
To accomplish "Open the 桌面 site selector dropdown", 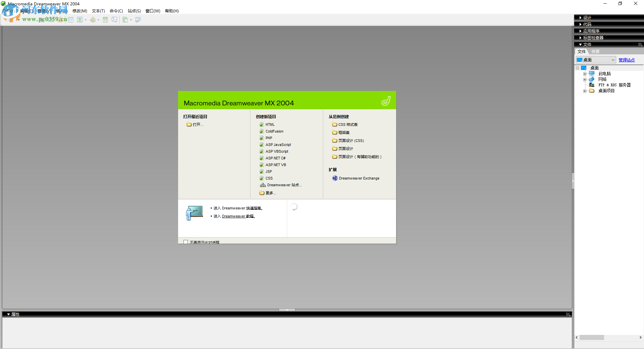I will tap(612, 60).
